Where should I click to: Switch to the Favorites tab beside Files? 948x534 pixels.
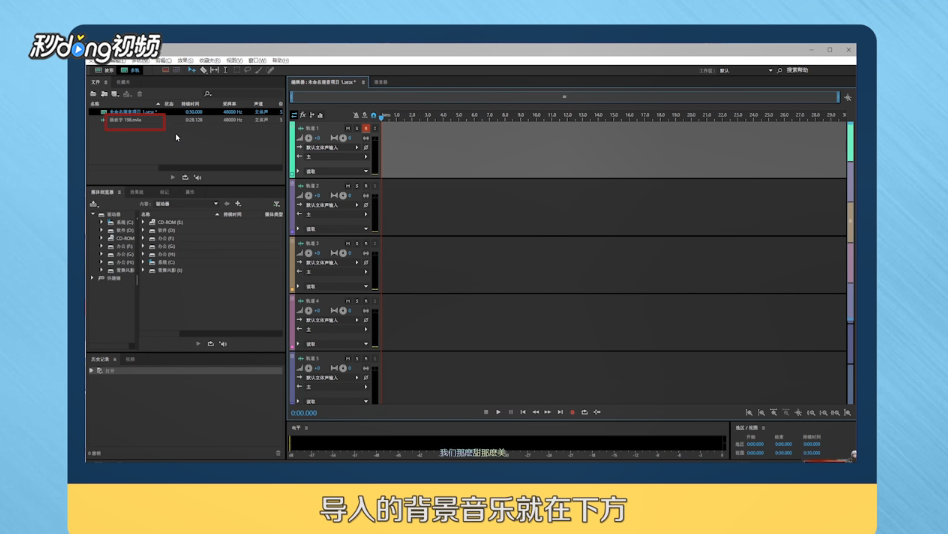[123, 82]
